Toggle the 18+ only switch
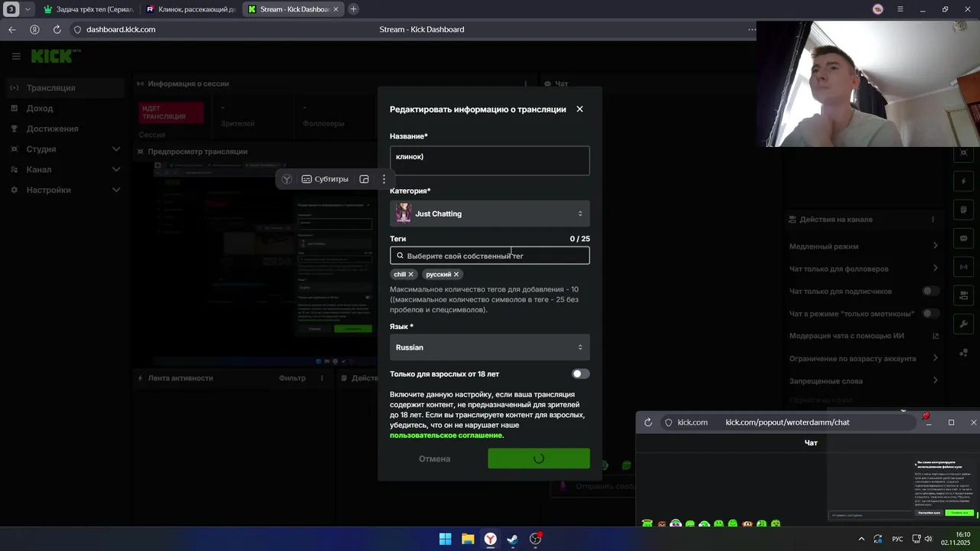This screenshot has height=551, width=980. click(580, 374)
